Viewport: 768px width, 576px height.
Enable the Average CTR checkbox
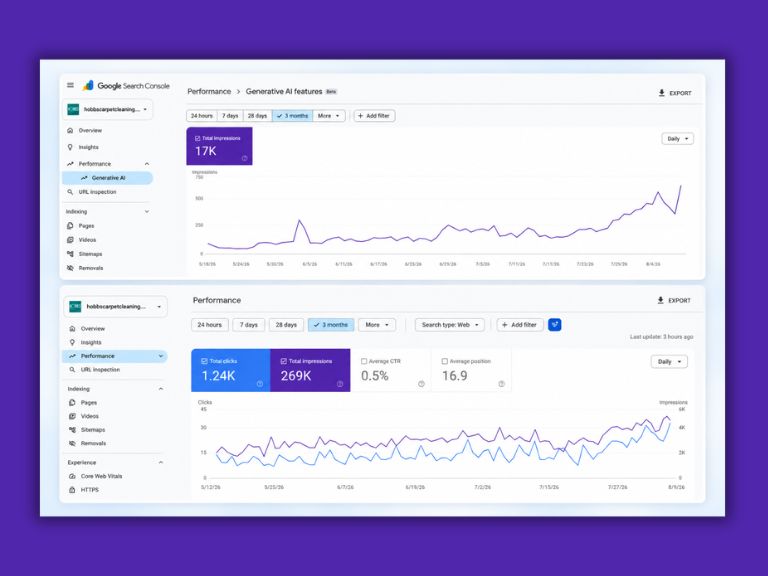(x=364, y=361)
